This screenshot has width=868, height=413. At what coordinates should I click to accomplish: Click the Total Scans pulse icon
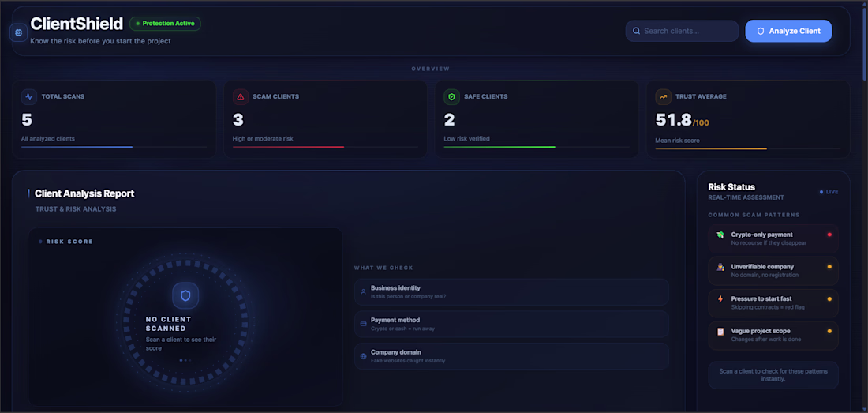(x=29, y=97)
